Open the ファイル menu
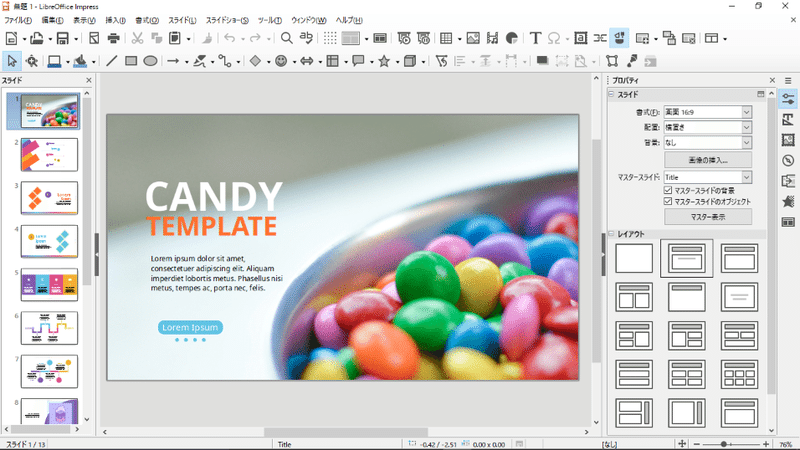 pyautogui.click(x=18, y=20)
